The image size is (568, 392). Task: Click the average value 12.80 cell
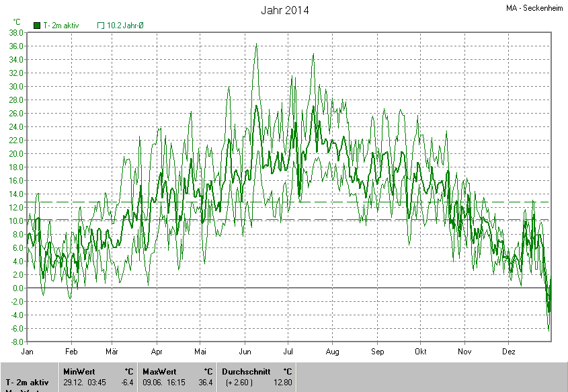(x=282, y=383)
